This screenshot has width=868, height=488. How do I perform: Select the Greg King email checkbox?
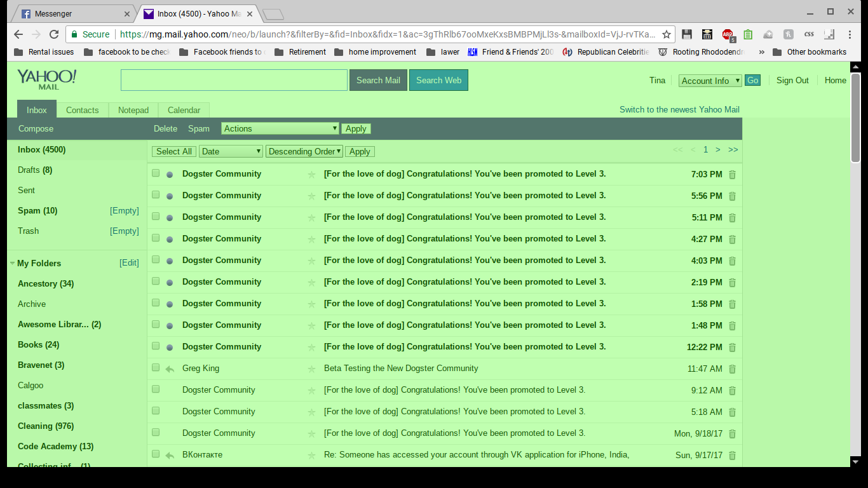[x=156, y=367]
